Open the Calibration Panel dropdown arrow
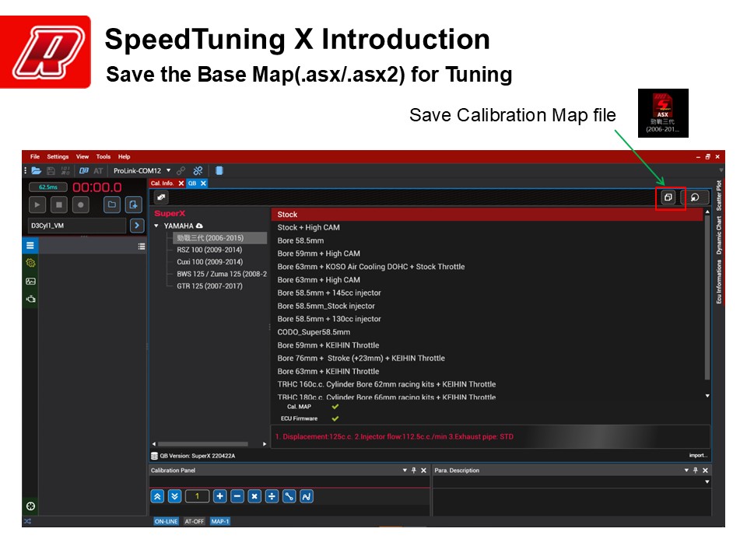The width and height of the screenshot is (747, 560). (x=405, y=471)
